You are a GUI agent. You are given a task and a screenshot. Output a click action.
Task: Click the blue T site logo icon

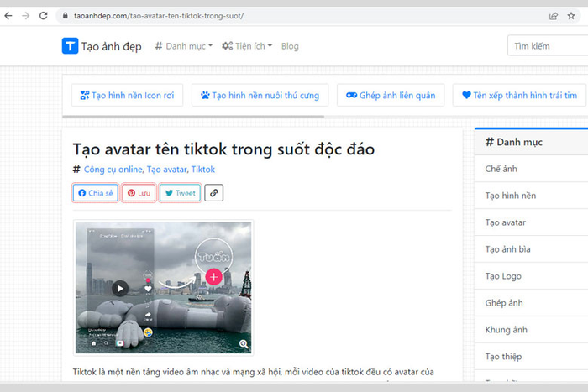pyautogui.click(x=70, y=45)
